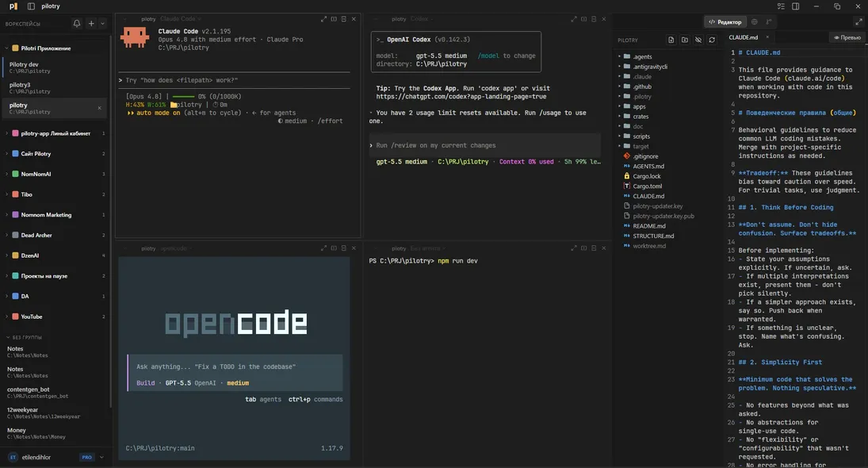
Task: Open the chatgpt.com codex link
Action: 461,96
